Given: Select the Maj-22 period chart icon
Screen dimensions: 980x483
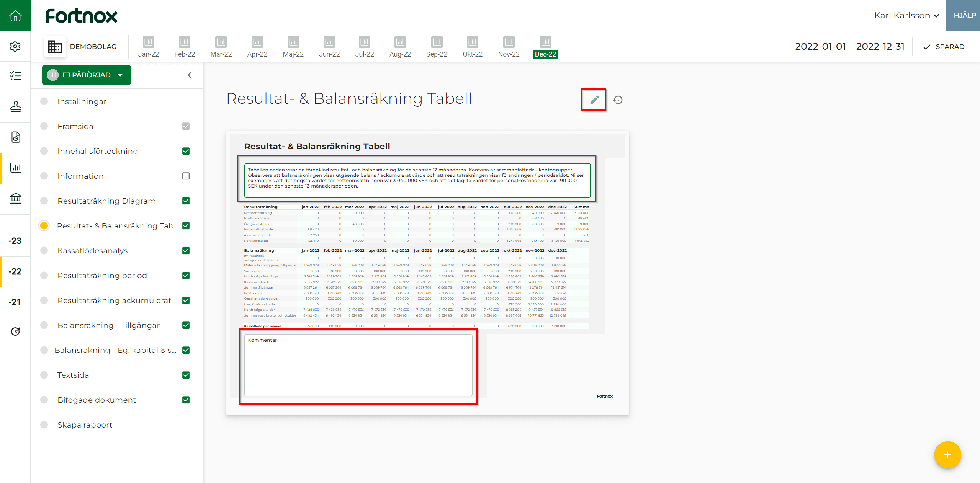Looking at the screenshot, I should (x=293, y=41).
